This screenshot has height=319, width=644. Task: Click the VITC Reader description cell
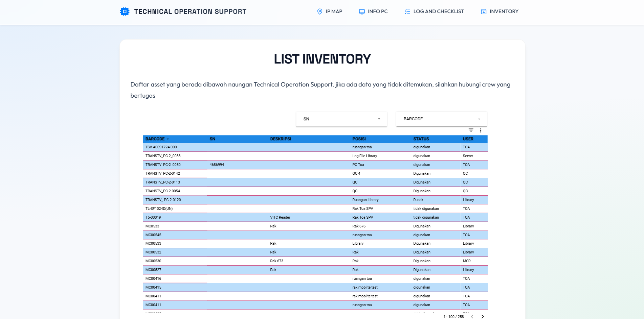click(x=280, y=217)
